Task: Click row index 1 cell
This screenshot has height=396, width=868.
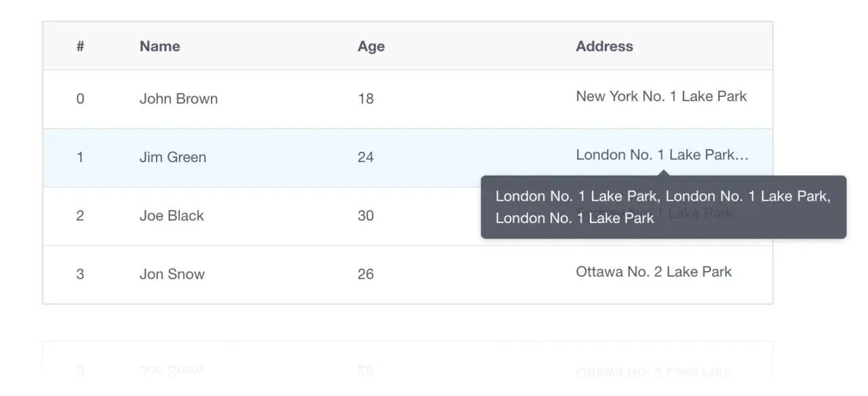Action: point(80,157)
